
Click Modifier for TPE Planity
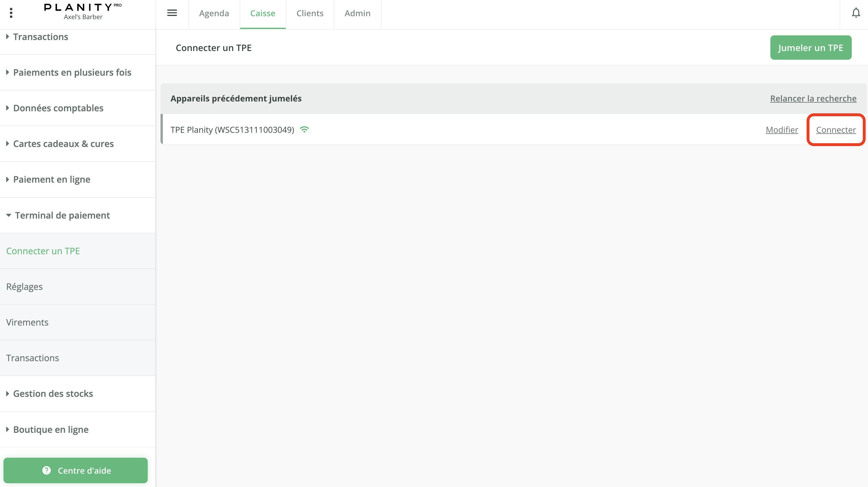tap(782, 130)
